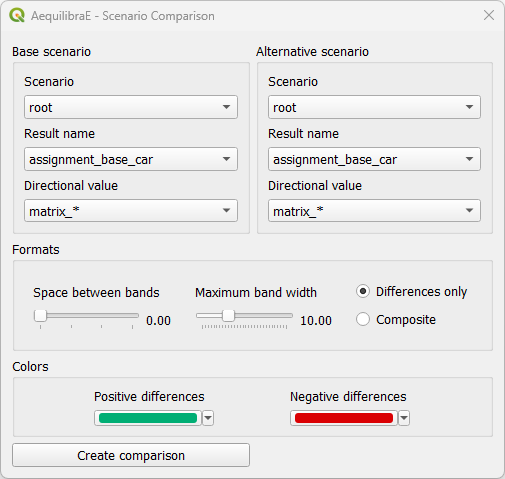Click the Colors section label
Image resolution: width=505 pixels, height=479 pixels.
coord(30,367)
